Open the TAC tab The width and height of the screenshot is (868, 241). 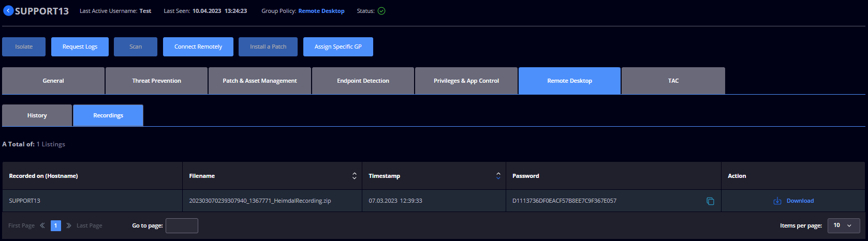pyautogui.click(x=673, y=81)
